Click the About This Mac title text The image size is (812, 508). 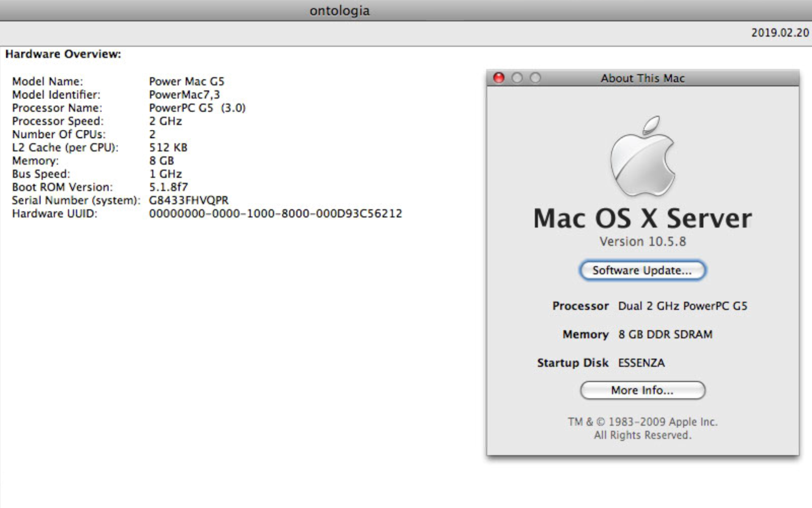pos(642,78)
